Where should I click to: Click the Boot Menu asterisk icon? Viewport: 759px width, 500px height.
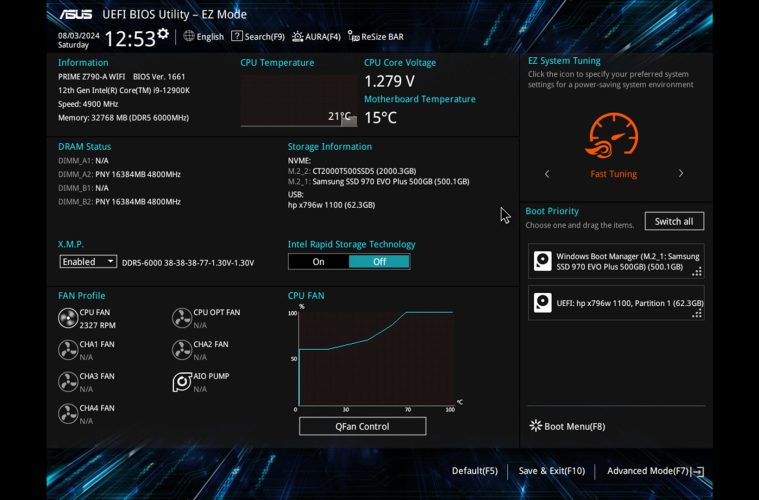point(535,425)
